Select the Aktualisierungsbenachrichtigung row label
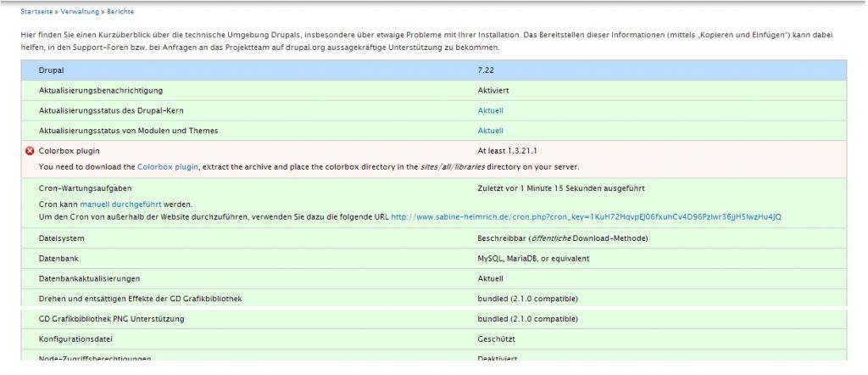This screenshot has width=868, height=375. click(x=101, y=90)
